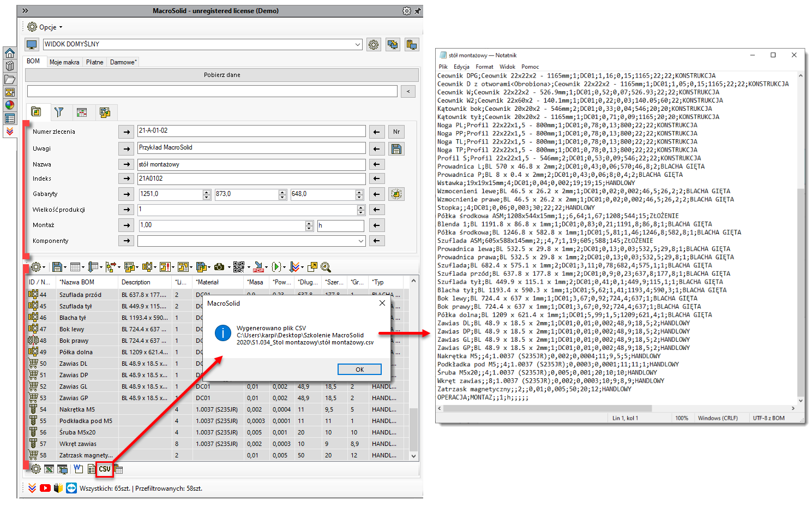This screenshot has width=812, height=506.
Task: Expand the double-chevron at panel top-left
Action: click(25, 11)
